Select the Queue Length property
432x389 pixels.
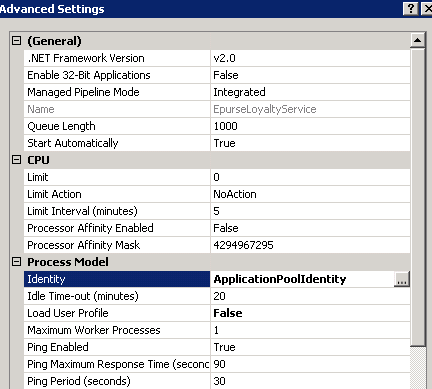(x=117, y=126)
